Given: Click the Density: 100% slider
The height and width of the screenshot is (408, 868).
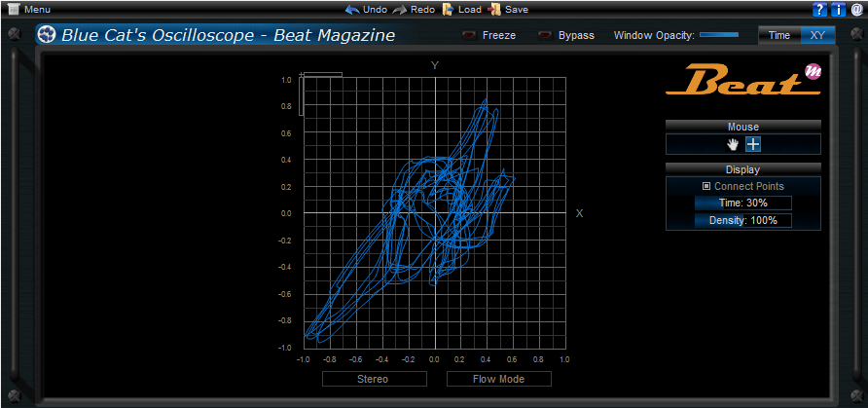Looking at the screenshot, I should [x=742, y=220].
